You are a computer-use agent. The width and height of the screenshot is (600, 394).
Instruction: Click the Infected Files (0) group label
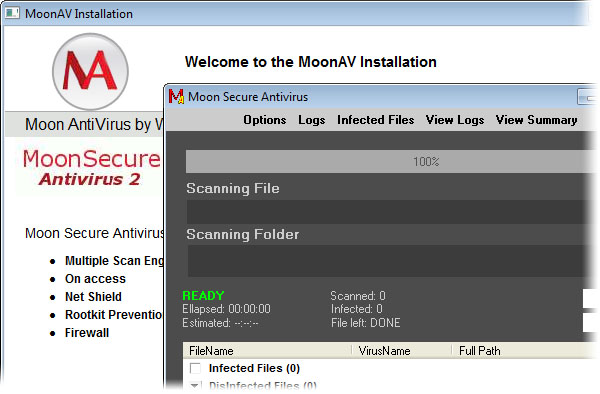click(x=254, y=368)
